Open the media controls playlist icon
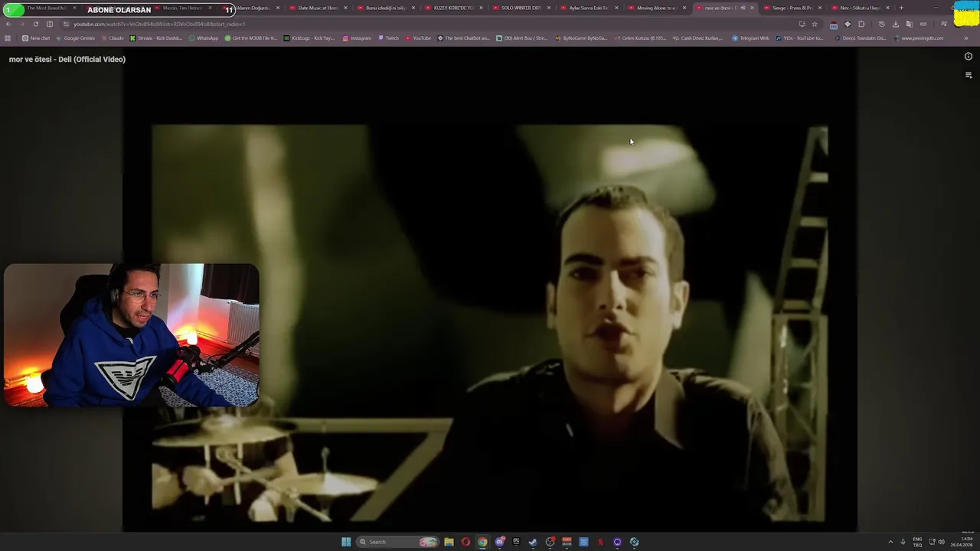This screenshot has height=551, width=980. [x=944, y=24]
